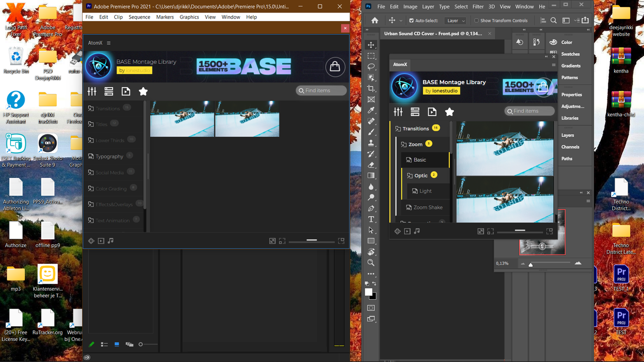The height and width of the screenshot is (362, 644).
Task: Select the Frame tool
Action: tap(371, 100)
